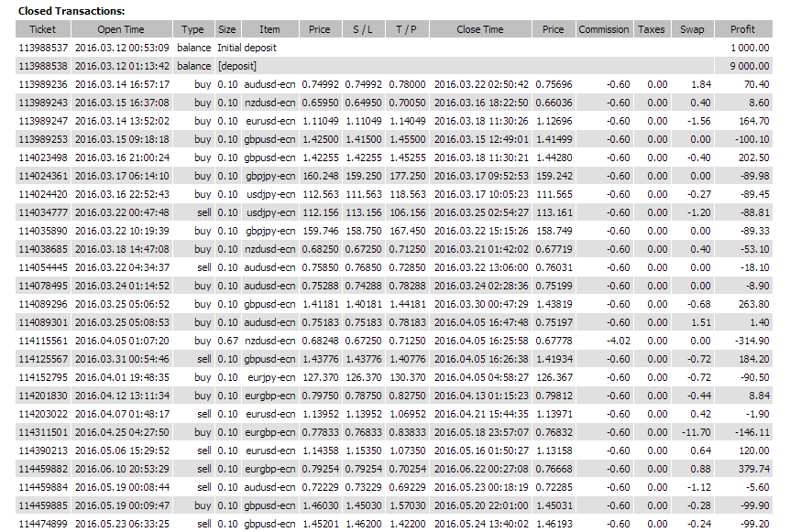The height and width of the screenshot is (532, 790).
Task: Click the Open Time column header
Action: point(121,29)
